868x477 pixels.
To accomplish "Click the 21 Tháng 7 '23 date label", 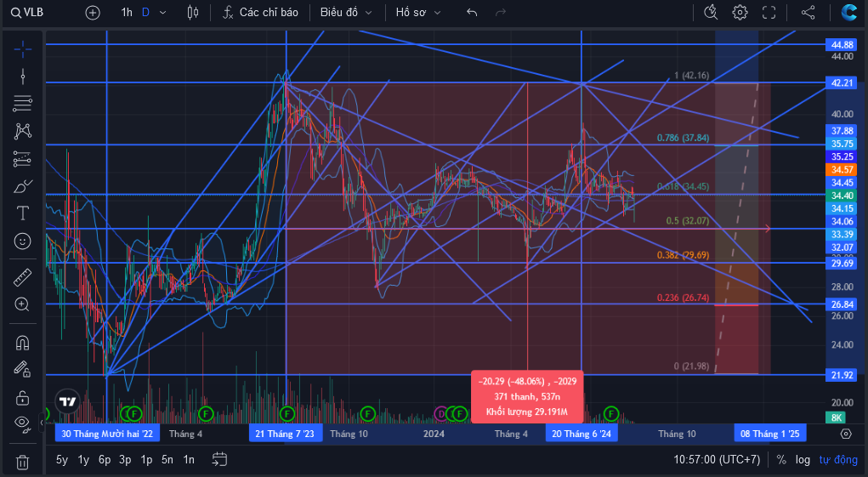I will click(x=285, y=434).
